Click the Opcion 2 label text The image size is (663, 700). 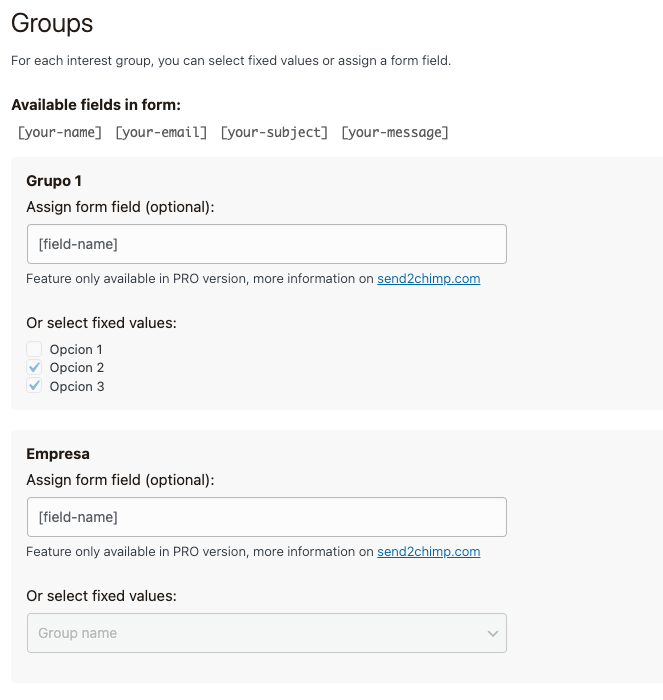pyautogui.click(x=77, y=368)
